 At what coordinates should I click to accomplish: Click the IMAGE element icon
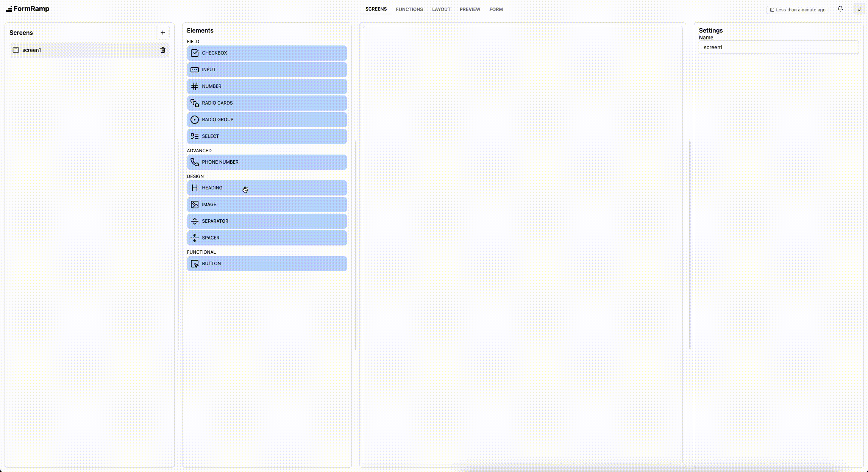tap(195, 204)
